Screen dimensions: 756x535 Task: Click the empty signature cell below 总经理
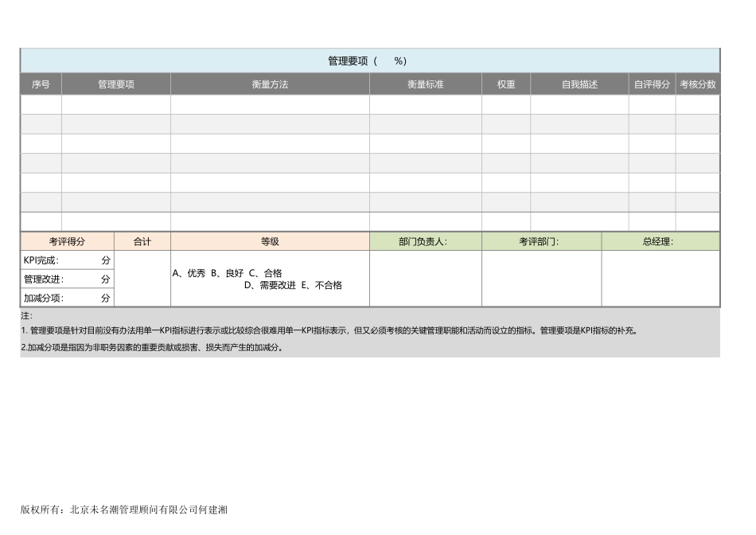coord(661,279)
